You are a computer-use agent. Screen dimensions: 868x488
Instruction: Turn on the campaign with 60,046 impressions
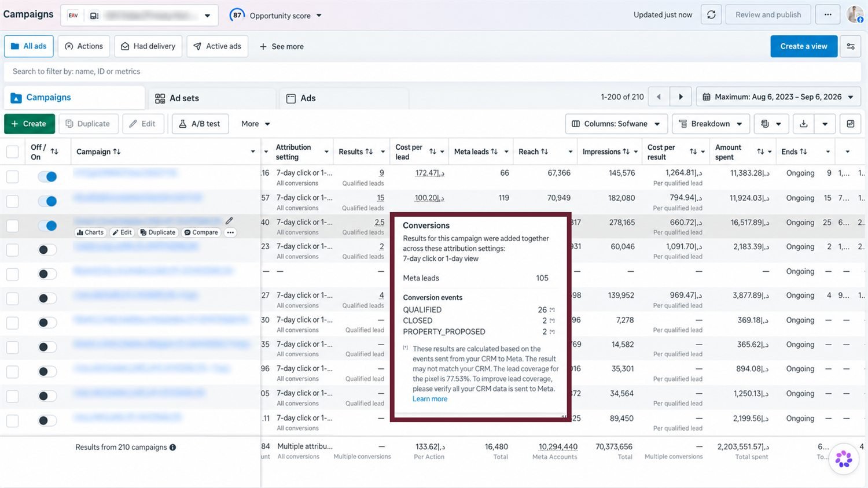click(x=47, y=250)
